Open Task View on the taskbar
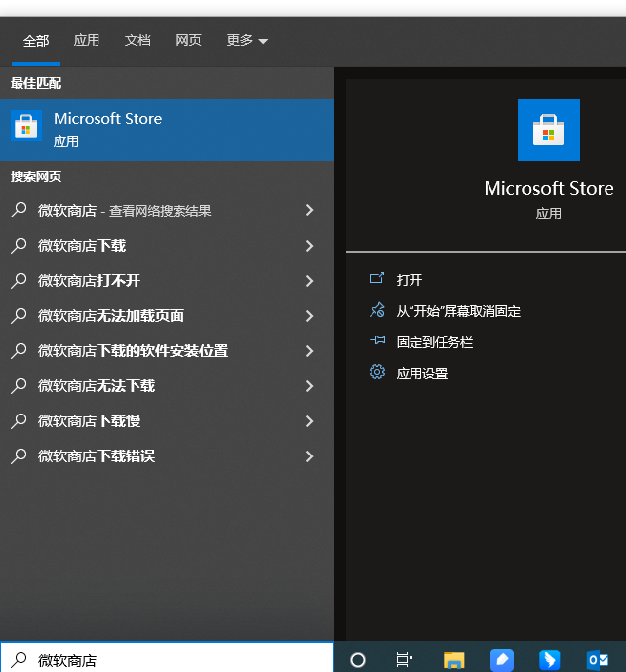This screenshot has width=626, height=672. point(404,659)
